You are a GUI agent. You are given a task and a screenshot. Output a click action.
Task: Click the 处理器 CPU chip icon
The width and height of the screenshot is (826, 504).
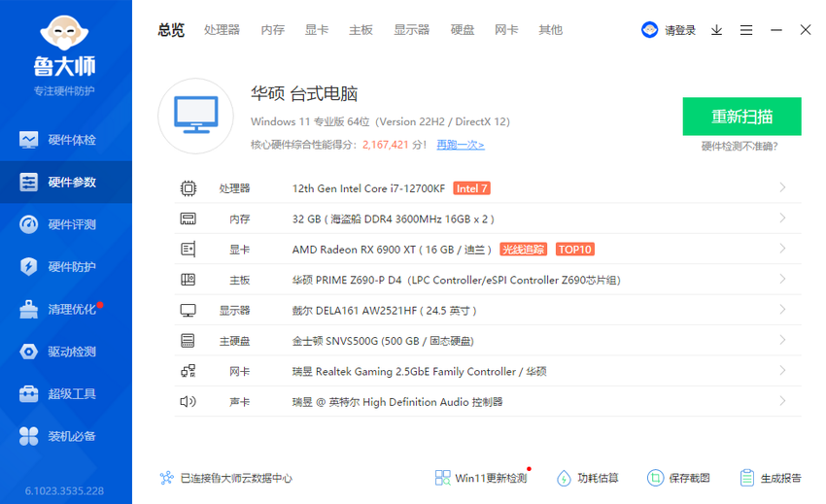(189, 188)
